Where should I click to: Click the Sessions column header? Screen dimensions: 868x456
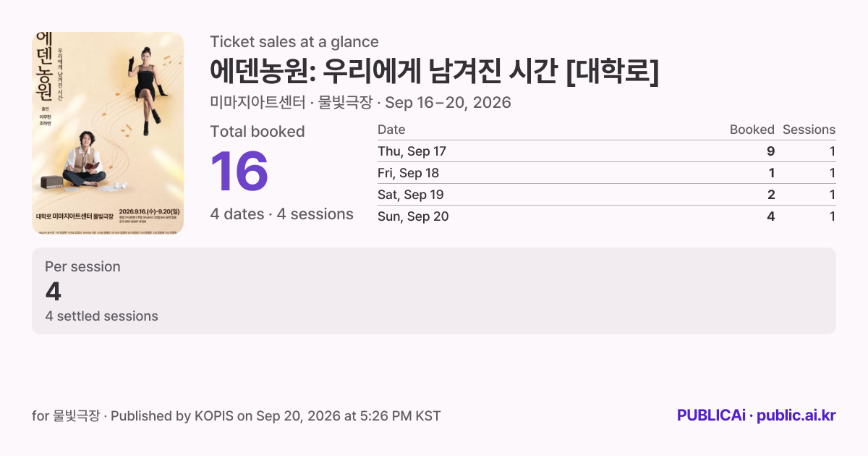pos(809,130)
